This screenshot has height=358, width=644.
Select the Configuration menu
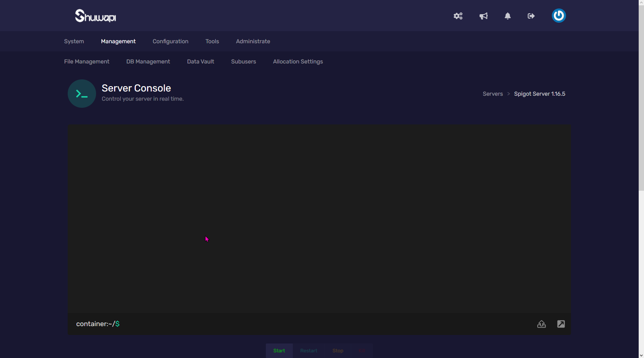[x=170, y=41]
